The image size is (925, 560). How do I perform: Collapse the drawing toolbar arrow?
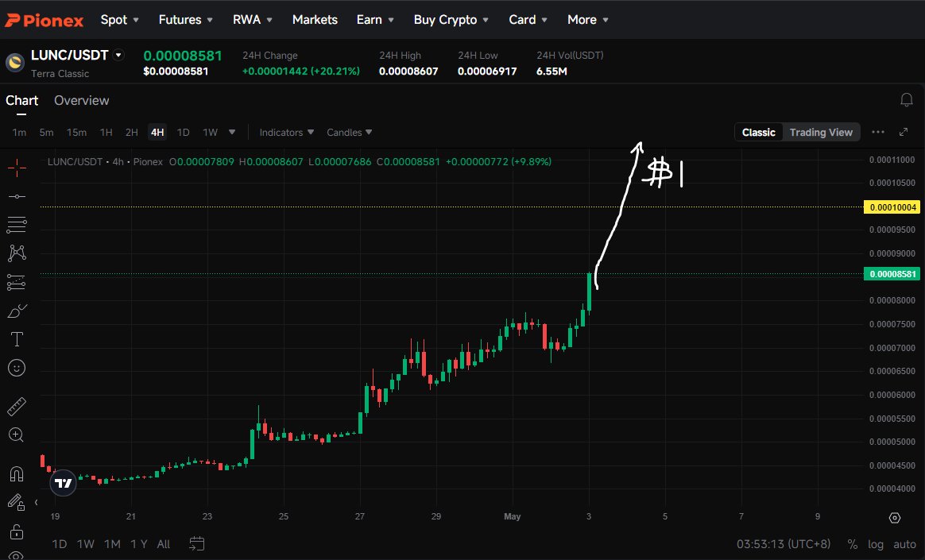(36, 502)
